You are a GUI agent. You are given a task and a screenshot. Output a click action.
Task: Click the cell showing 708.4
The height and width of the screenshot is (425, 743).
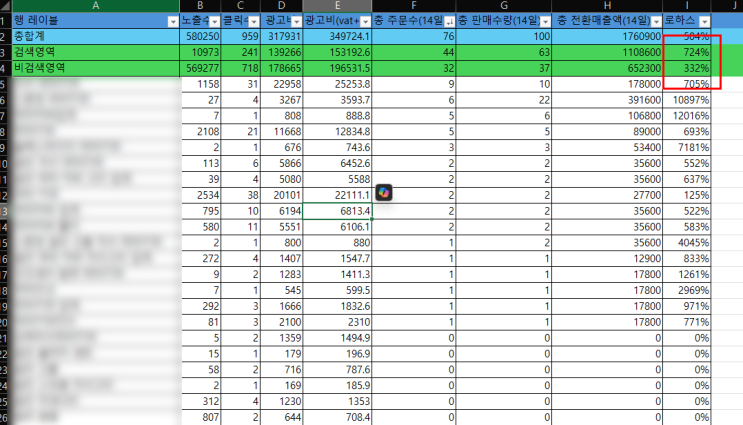click(337, 417)
